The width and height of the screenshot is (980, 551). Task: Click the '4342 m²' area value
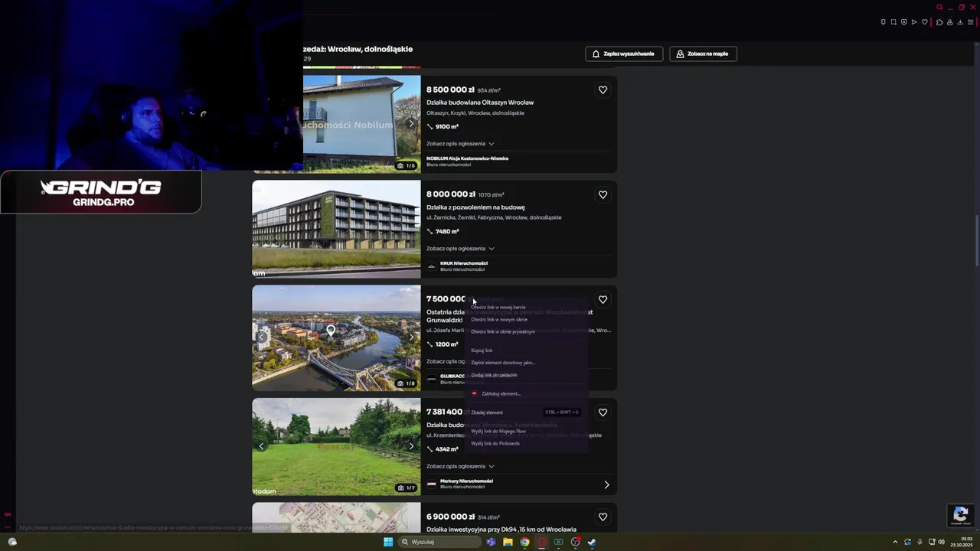tap(447, 449)
